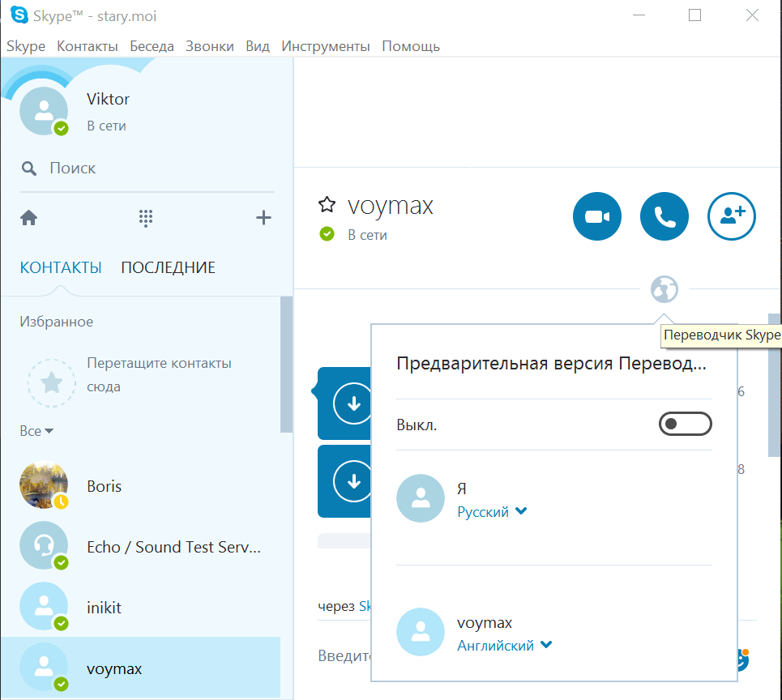Download the first file in chat
The image size is (782, 700).
tap(353, 403)
